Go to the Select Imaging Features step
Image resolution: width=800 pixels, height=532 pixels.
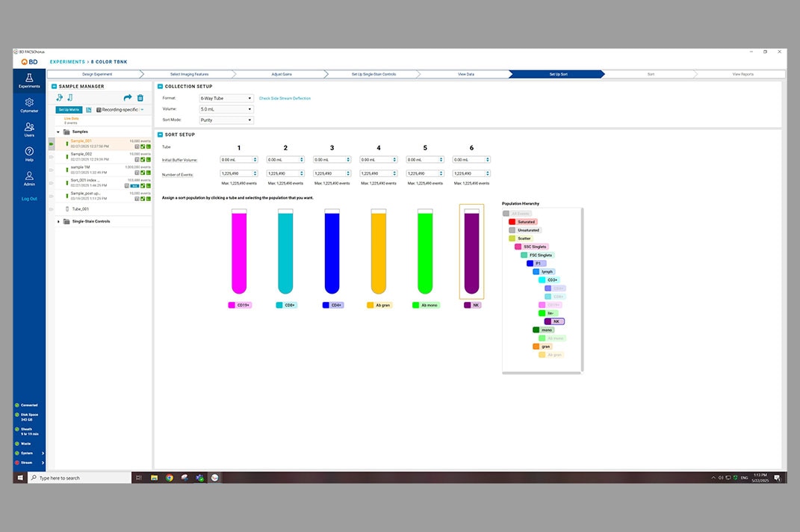[x=189, y=74]
